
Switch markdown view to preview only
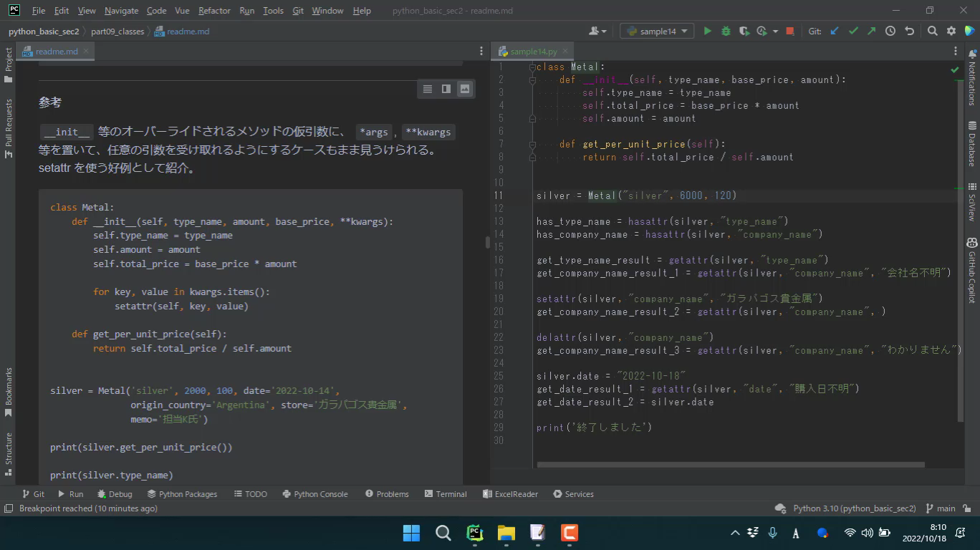click(x=465, y=89)
